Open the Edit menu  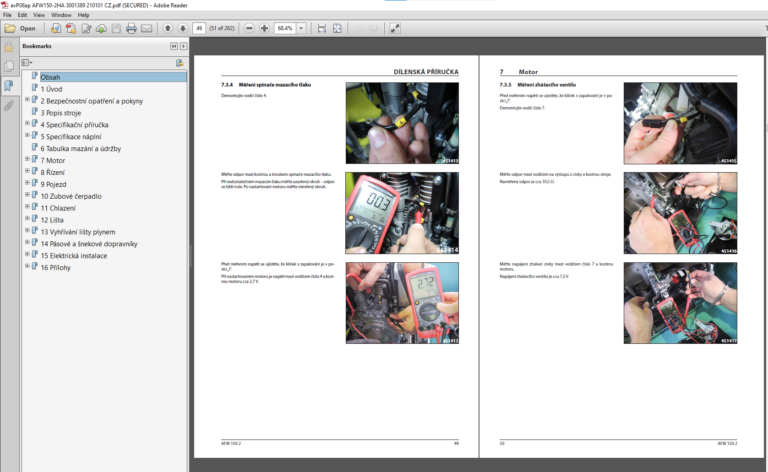click(23, 15)
